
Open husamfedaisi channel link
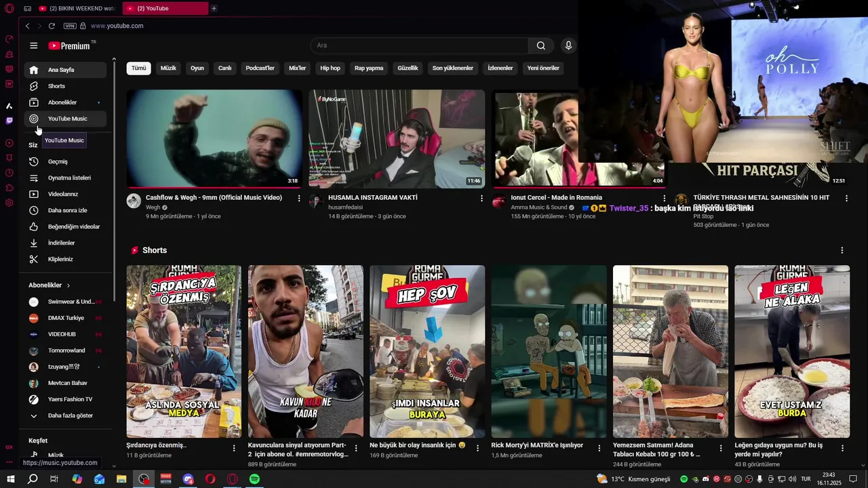click(x=345, y=207)
